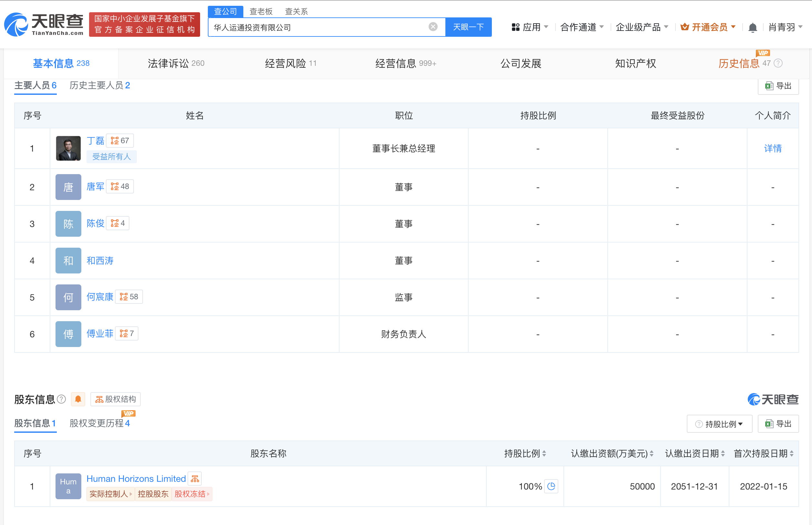The height and width of the screenshot is (525, 812).
Task: Sort by 认缴出资日期 column
Action: [x=723, y=453]
